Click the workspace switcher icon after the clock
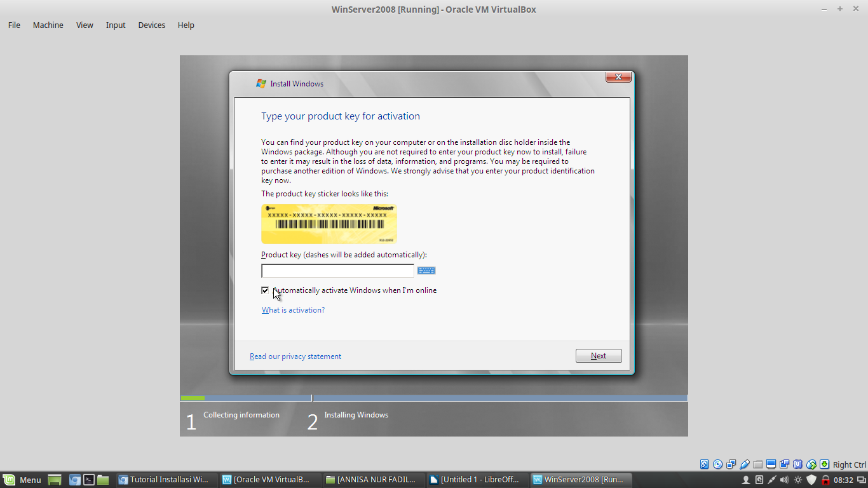 point(862,480)
